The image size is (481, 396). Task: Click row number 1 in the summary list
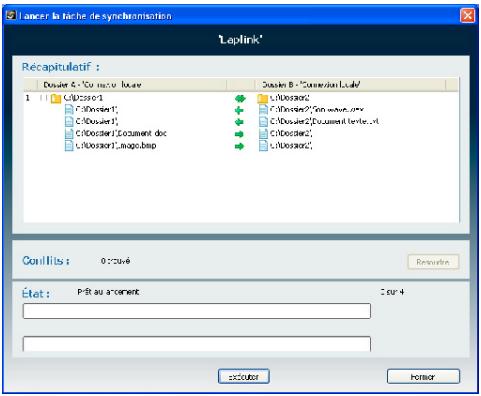(x=28, y=98)
